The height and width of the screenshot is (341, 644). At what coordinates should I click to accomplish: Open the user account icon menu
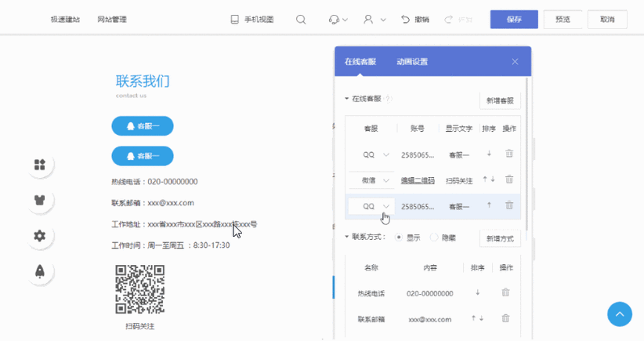[x=368, y=20]
